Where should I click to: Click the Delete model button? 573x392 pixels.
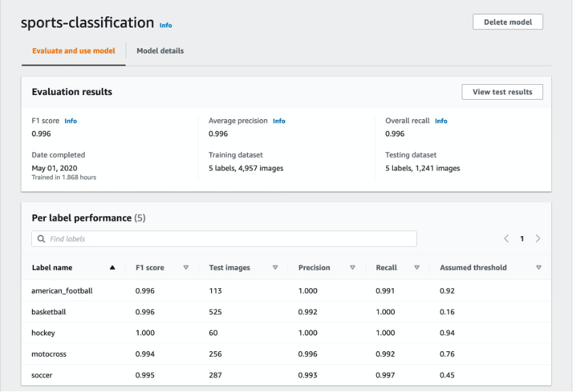click(507, 22)
